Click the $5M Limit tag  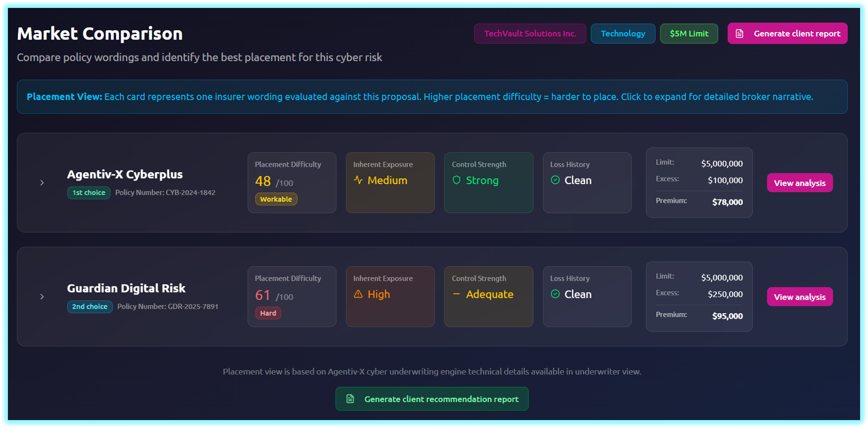pyautogui.click(x=689, y=34)
